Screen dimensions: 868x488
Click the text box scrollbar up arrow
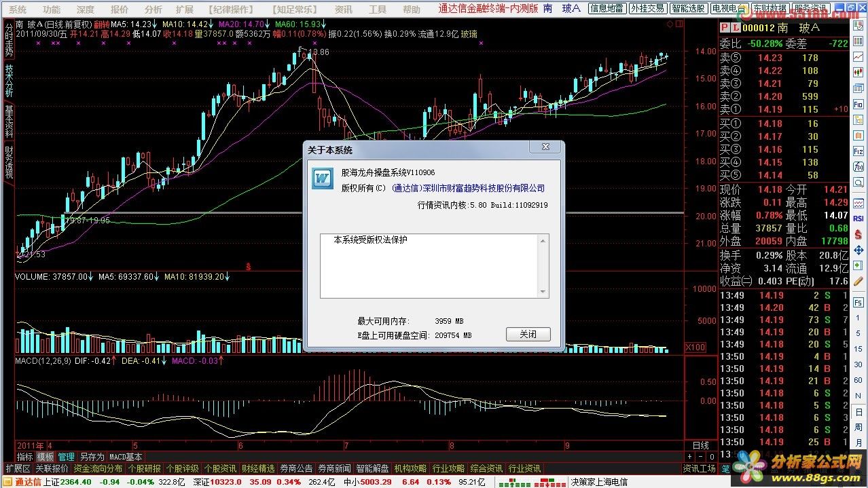coord(543,240)
